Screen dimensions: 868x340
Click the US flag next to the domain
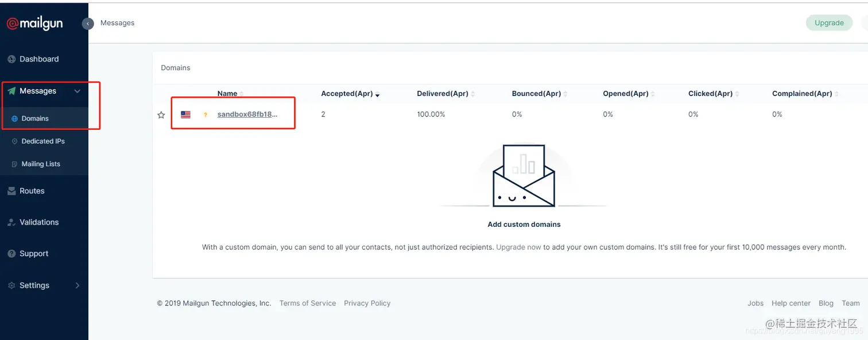click(185, 114)
